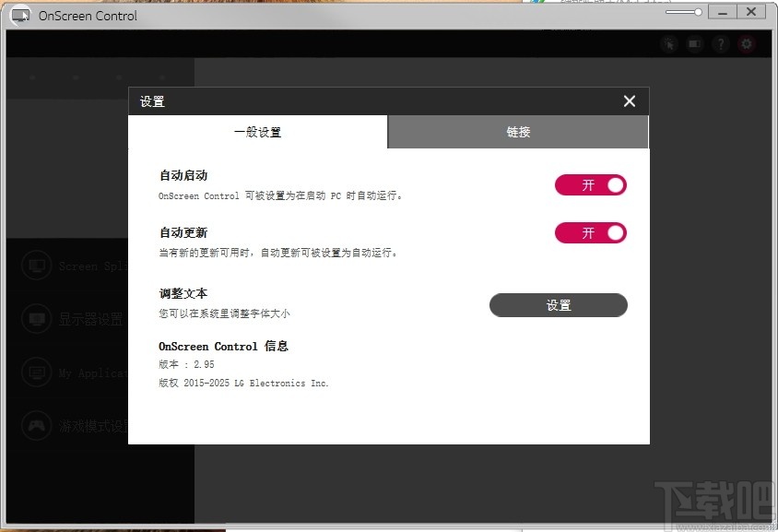Select the picture mode monitor icon

click(x=693, y=43)
